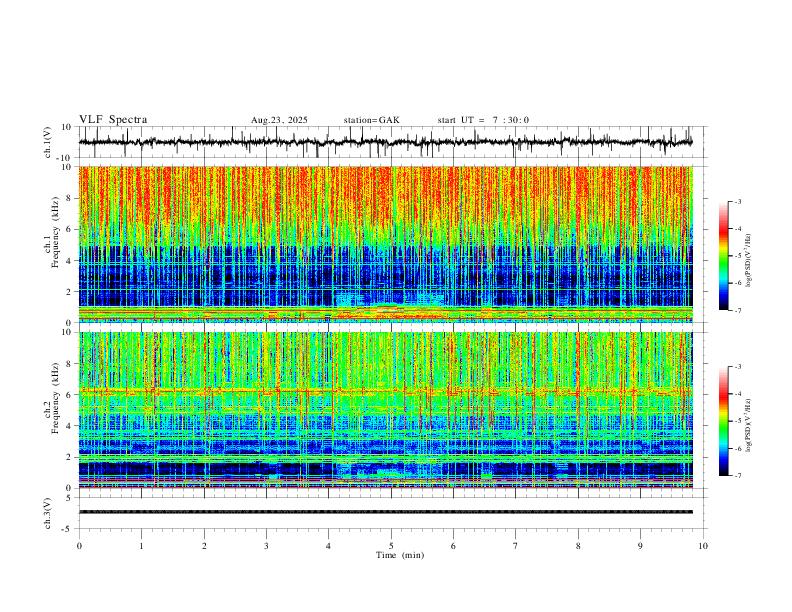Click the "VLF Spectra" title text
This screenshot has height=612, width=792.
click(113, 120)
